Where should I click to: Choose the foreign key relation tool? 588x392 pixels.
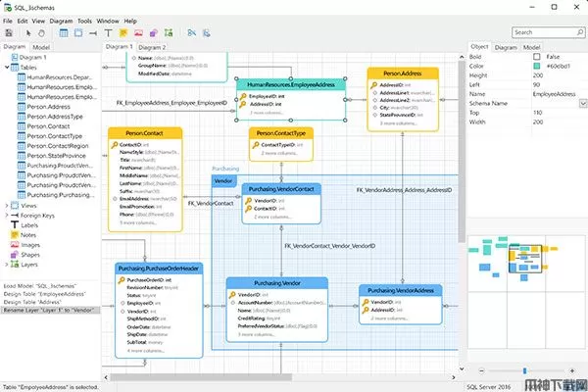click(x=93, y=32)
